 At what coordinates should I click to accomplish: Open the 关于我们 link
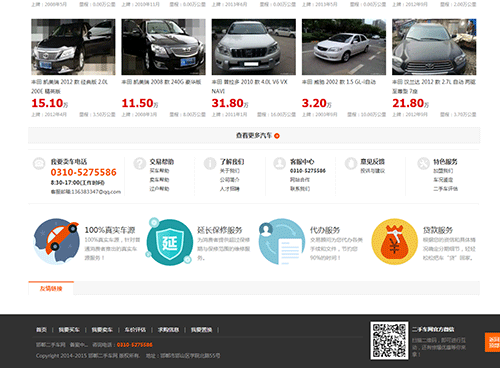pos(230,171)
